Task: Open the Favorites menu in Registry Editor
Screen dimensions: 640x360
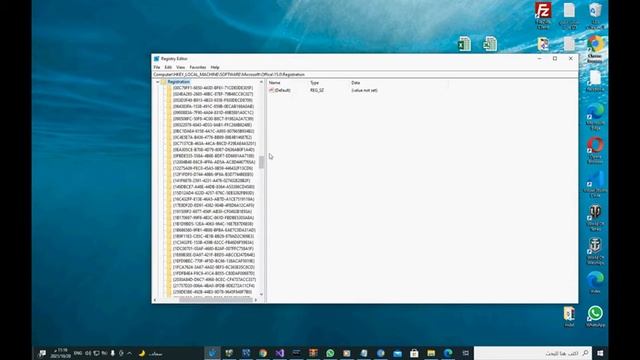Action: (198, 67)
